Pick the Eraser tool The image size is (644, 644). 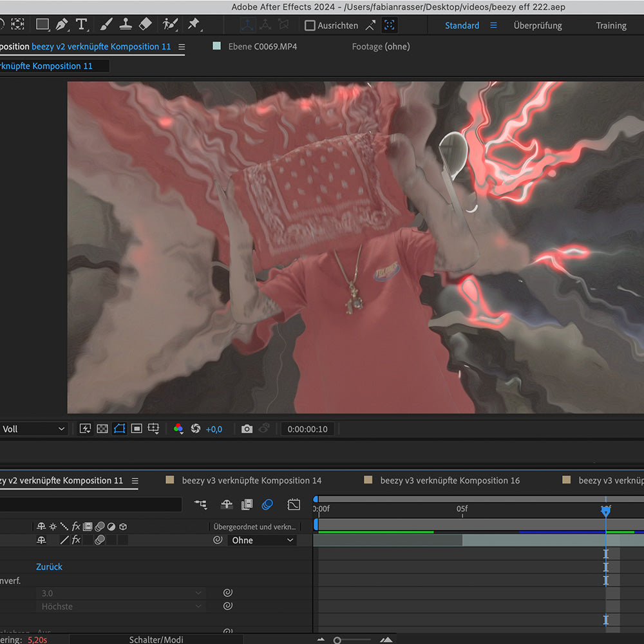146,24
